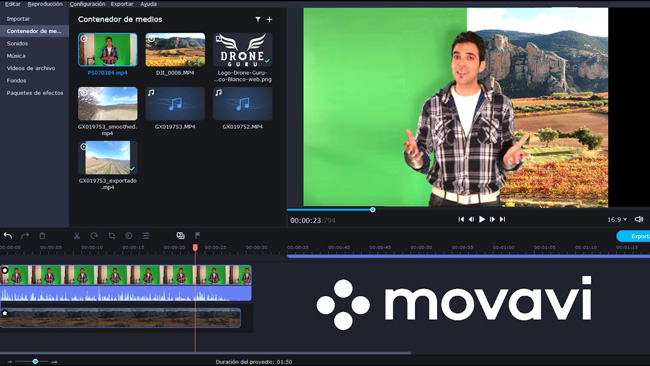Select the scissors cut tool

77,236
